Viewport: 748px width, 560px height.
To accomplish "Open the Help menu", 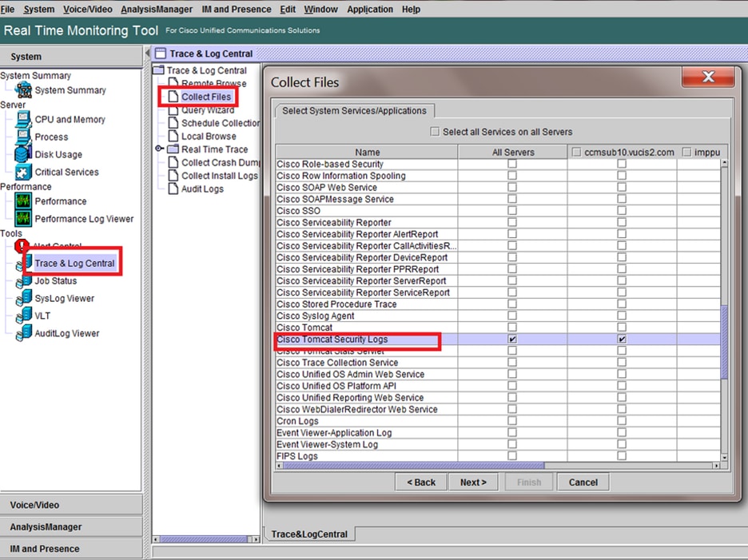I will point(411,9).
